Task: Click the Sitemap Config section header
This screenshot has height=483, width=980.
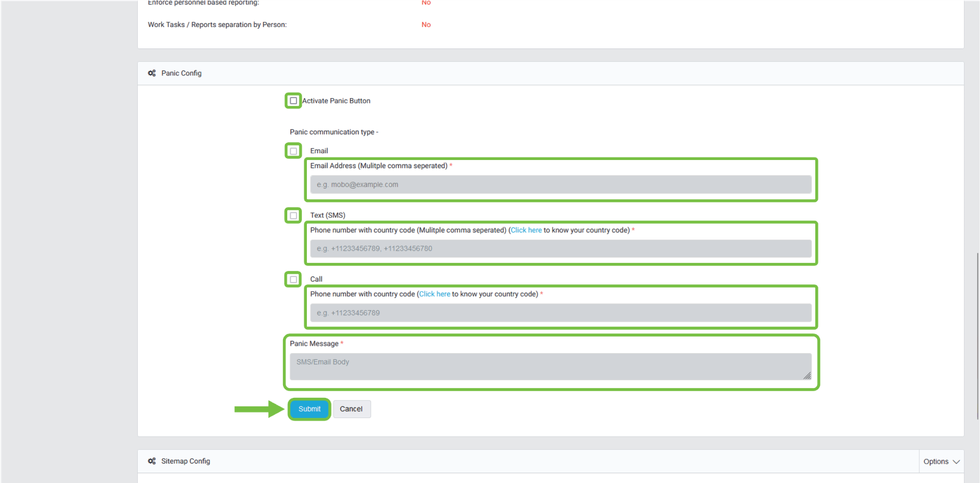Action: (186, 461)
